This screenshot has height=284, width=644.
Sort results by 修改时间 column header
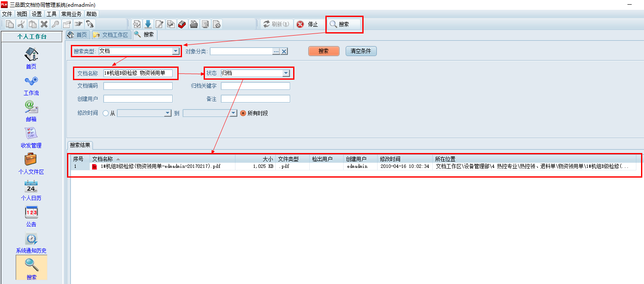[390, 159]
